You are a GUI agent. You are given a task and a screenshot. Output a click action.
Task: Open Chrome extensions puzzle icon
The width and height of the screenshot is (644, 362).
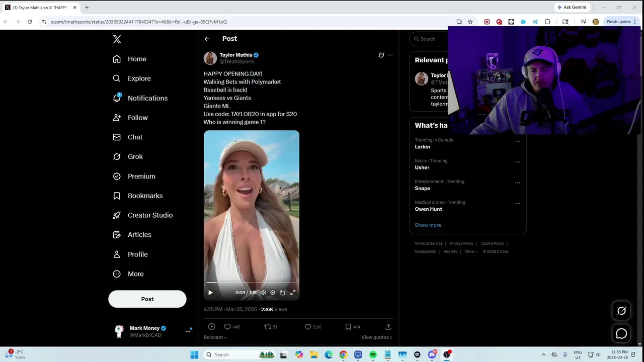point(547,22)
